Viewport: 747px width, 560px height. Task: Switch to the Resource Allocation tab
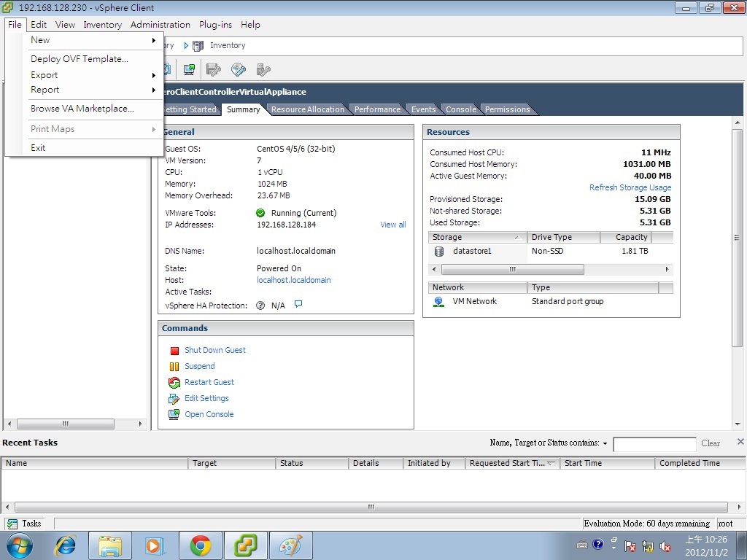(308, 109)
